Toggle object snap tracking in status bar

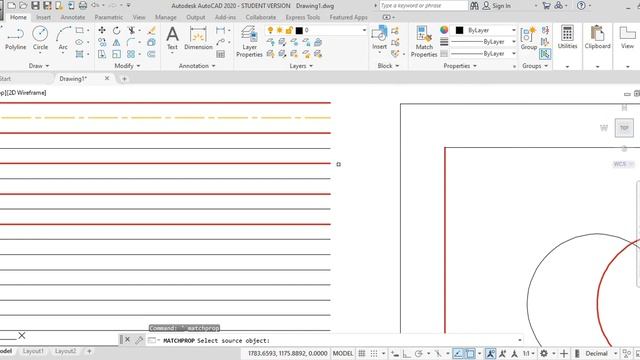pyautogui.click(x=458, y=353)
